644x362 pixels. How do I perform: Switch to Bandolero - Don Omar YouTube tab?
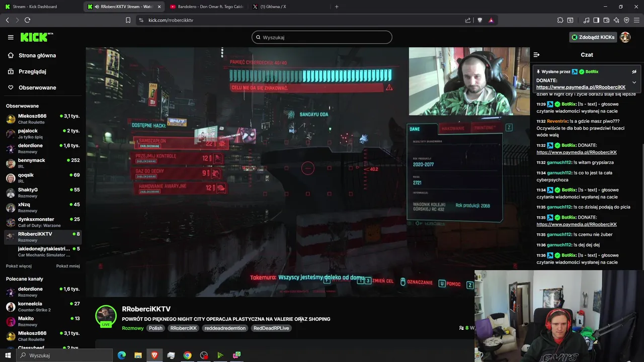click(x=206, y=7)
